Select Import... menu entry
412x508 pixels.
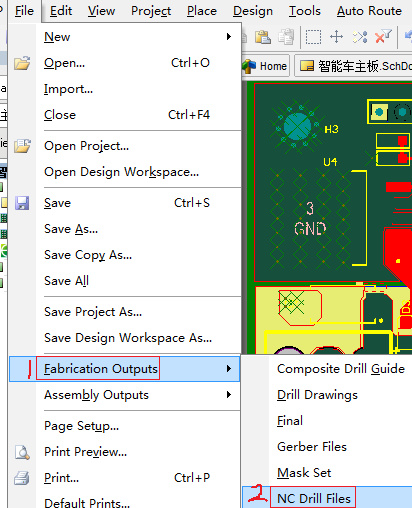pos(125,89)
